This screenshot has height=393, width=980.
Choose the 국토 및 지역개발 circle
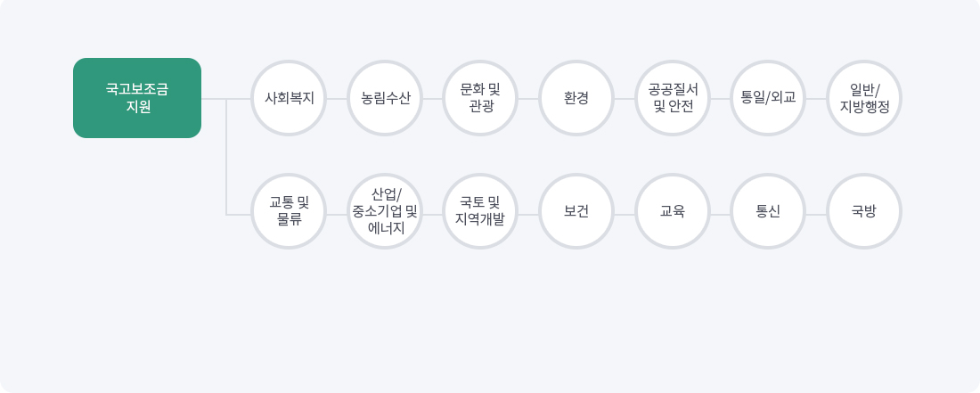point(481,211)
